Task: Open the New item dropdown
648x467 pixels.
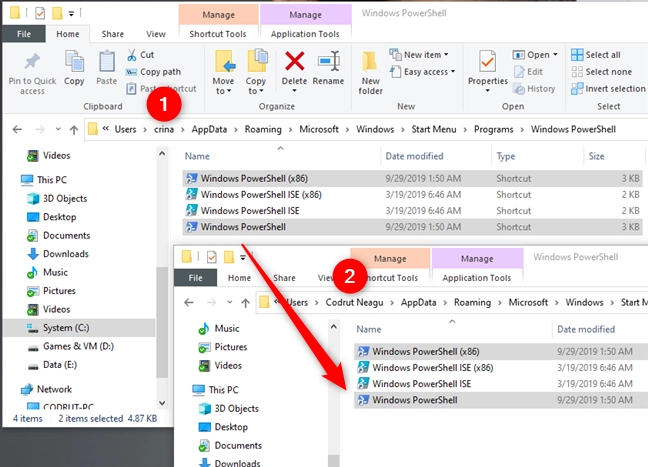Action: [419, 55]
